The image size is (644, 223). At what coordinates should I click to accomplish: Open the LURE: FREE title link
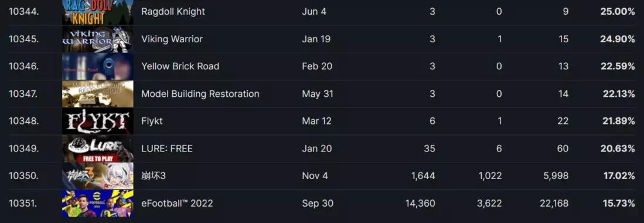coord(167,148)
